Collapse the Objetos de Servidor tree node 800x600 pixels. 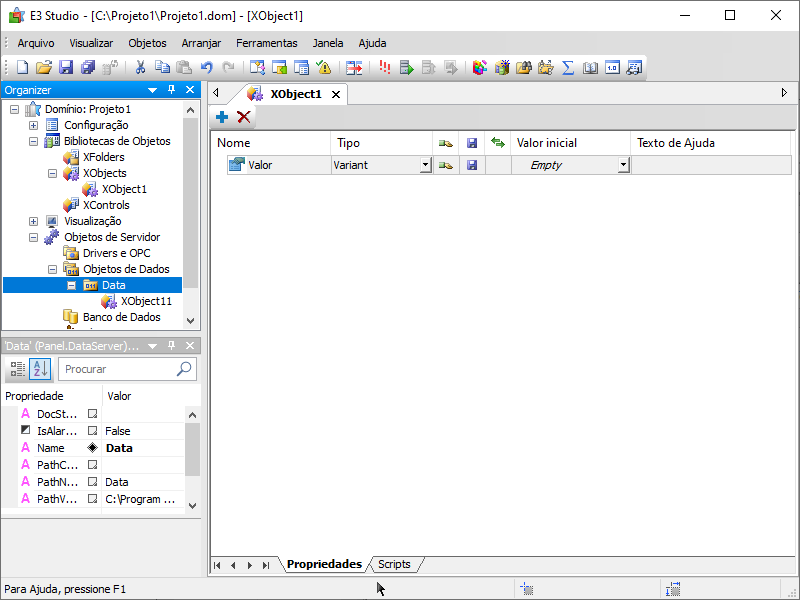(34, 237)
